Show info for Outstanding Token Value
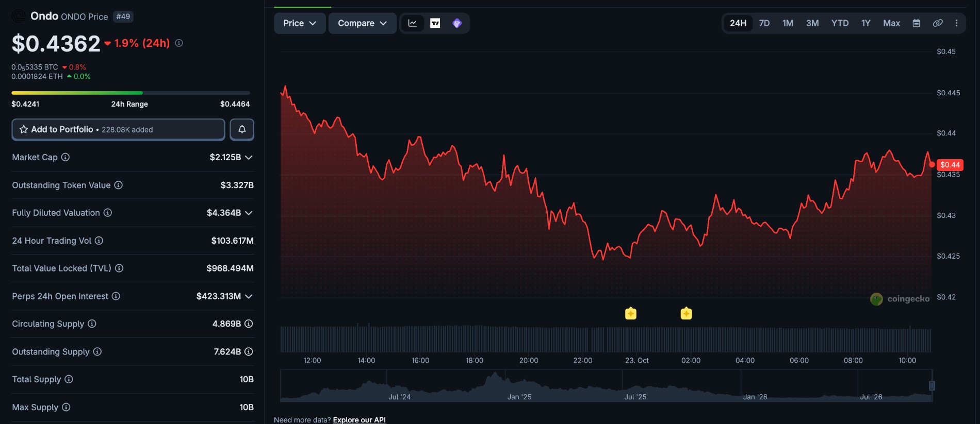980x424 pixels. [118, 185]
